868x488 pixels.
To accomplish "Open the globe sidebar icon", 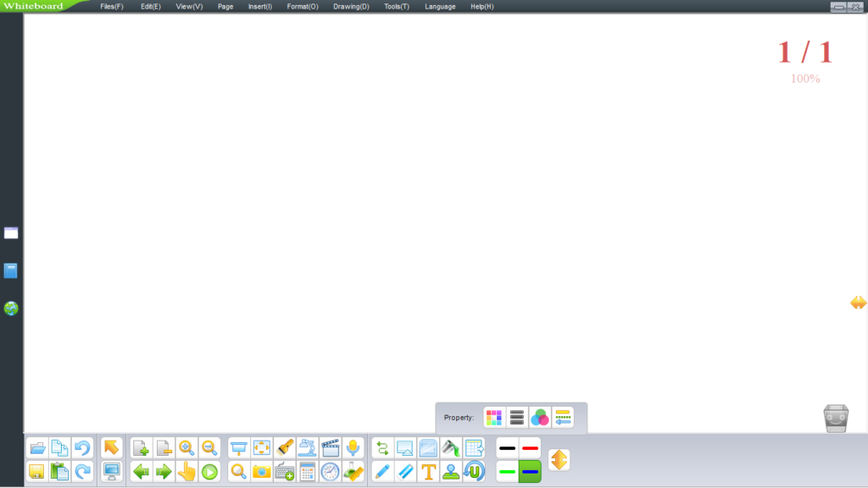I will (x=11, y=308).
